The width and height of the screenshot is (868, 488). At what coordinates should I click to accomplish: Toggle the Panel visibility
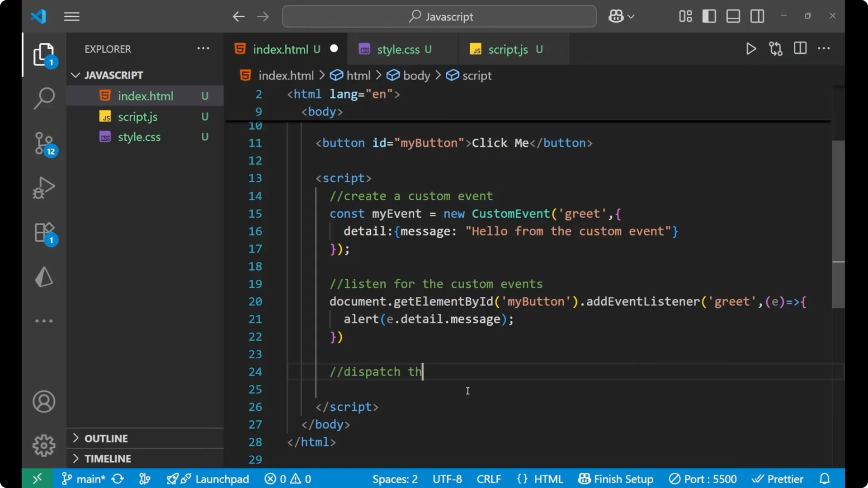[733, 16]
